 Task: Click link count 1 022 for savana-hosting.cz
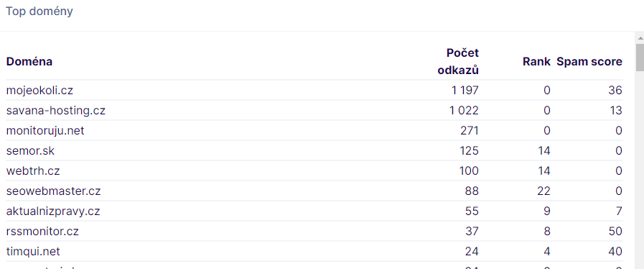coord(465,111)
